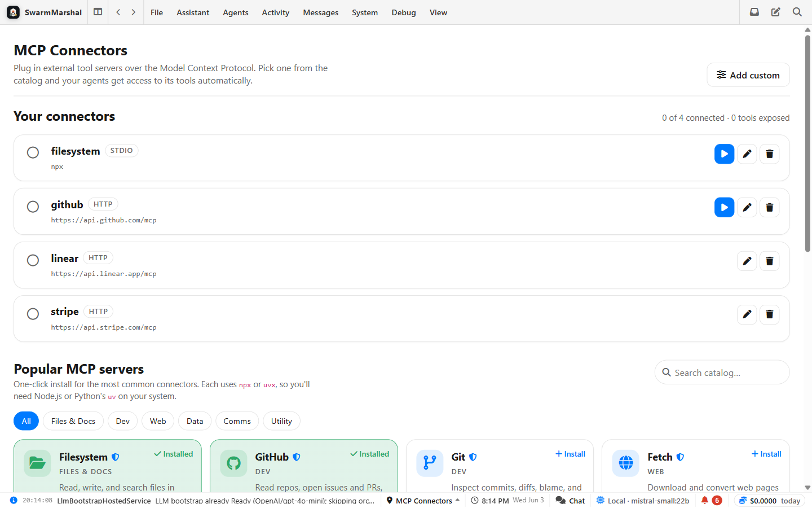
Task: Click the verified shield next to Filesystem
Action: point(116,457)
